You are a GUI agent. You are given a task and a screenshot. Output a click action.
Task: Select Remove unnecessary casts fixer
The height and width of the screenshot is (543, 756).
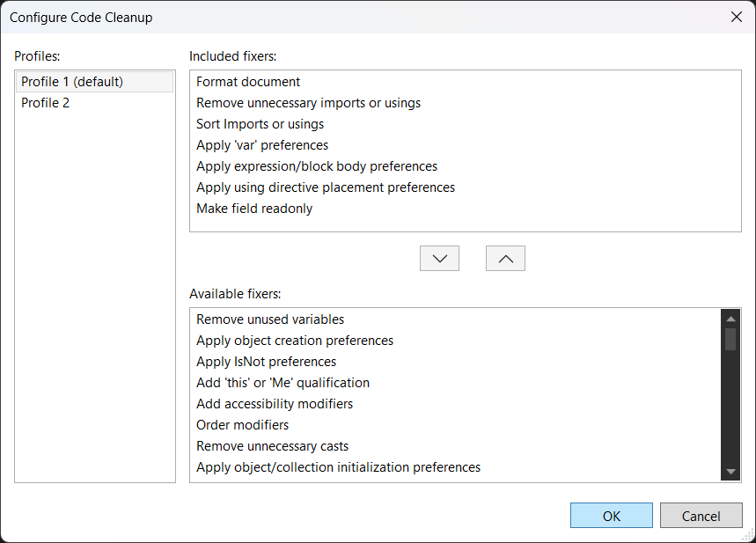[x=273, y=446]
